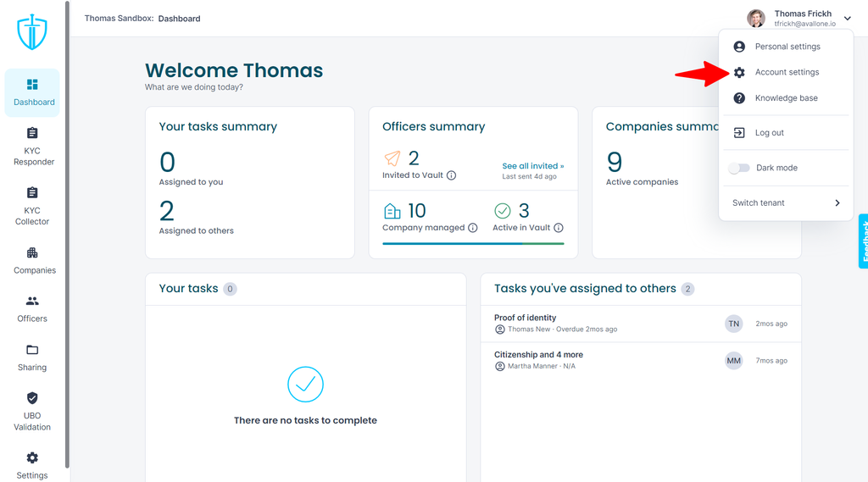Choose Personal settings in the menu
This screenshot has height=482, width=868.
[x=786, y=47]
